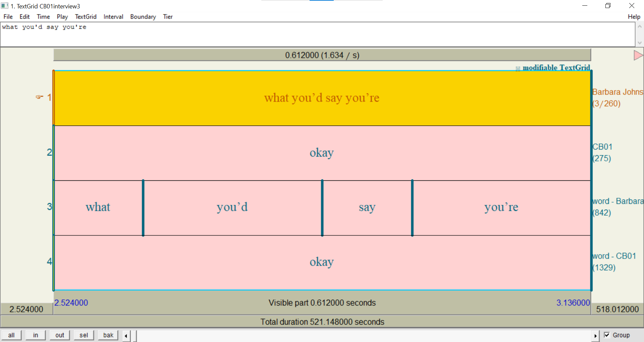Screen dimensions: 644x342
Task: Open the Boundary menu
Action: click(143, 17)
